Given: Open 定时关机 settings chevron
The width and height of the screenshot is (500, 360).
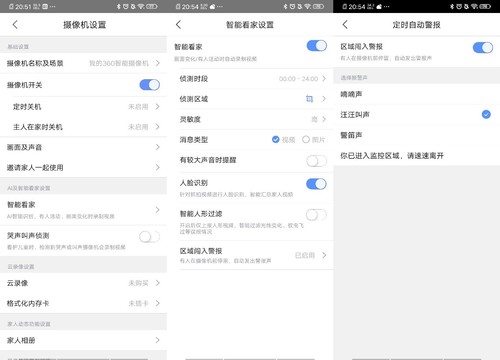Looking at the screenshot, I should tap(158, 107).
